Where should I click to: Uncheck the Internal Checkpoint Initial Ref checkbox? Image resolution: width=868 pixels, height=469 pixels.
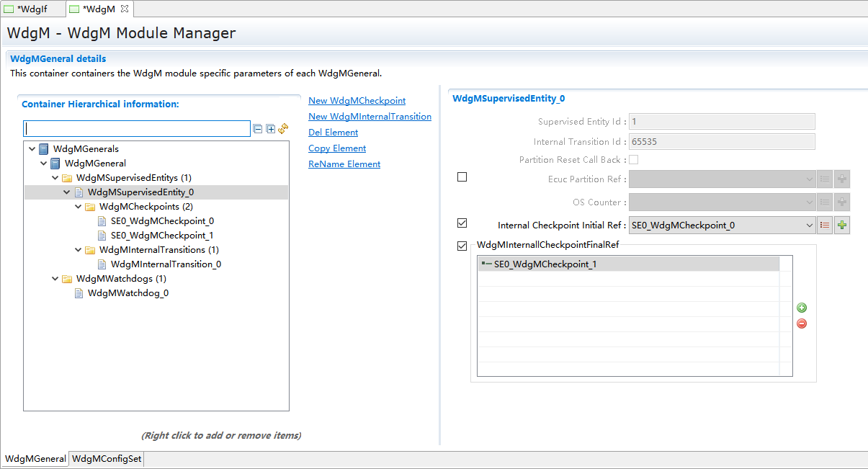coord(462,223)
